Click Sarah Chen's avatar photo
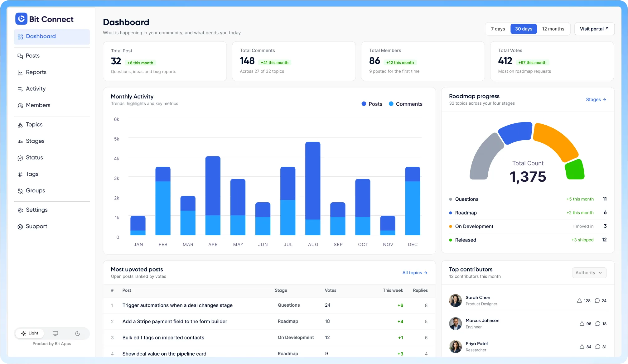The width and height of the screenshot is (628, 364). (455, 301)
